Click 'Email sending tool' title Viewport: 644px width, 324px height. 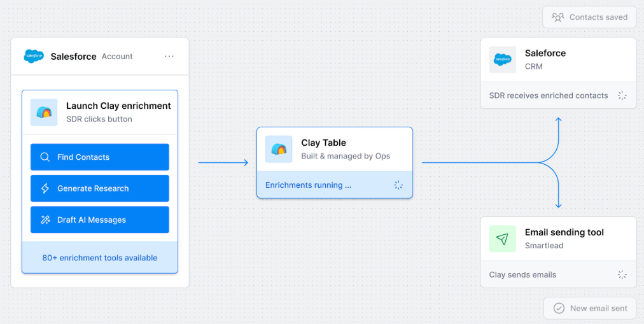(564, 232)
